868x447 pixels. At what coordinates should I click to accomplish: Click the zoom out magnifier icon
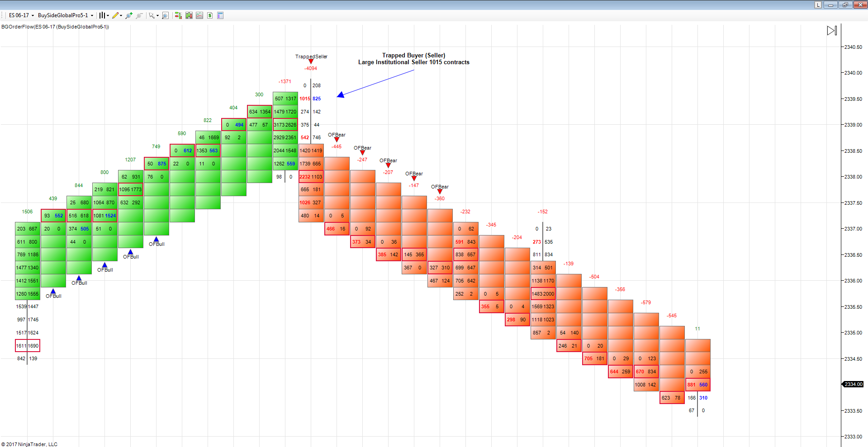tap(139, 15)
